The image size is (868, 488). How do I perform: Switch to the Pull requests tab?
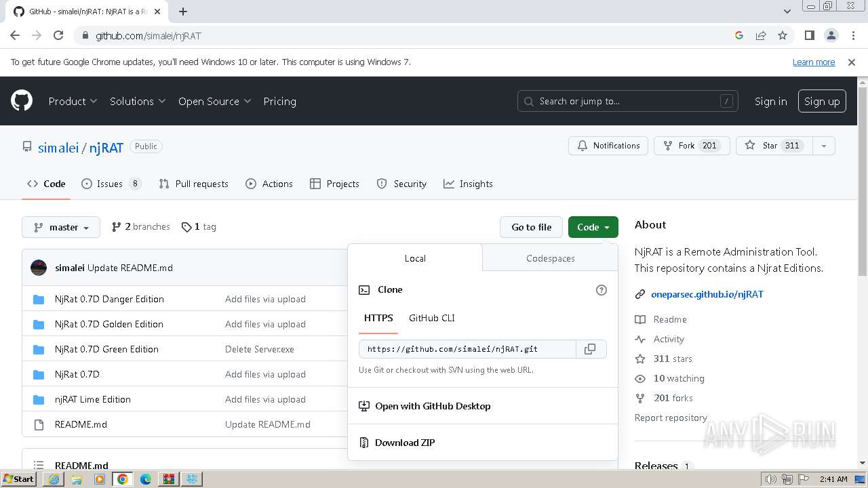(x=193, y=184)
